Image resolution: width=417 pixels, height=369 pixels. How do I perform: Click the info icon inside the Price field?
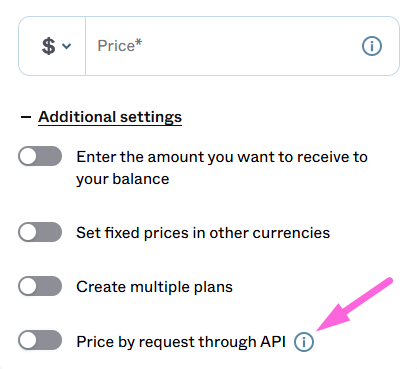tap(372, 46)
